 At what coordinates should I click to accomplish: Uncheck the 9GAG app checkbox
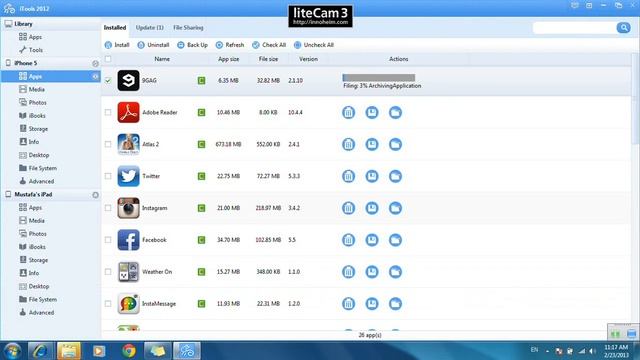[x=108, y=80]
